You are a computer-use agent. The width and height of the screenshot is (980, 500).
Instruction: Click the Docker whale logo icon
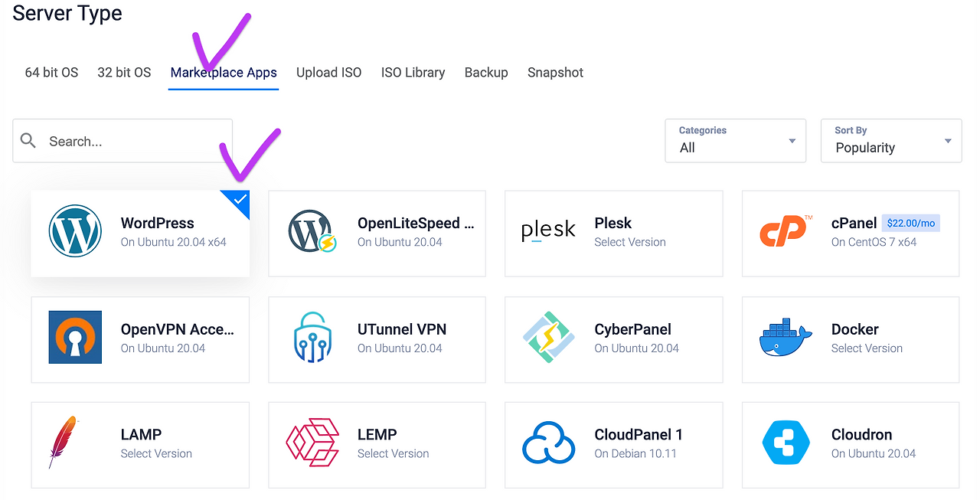pos(786,338)
